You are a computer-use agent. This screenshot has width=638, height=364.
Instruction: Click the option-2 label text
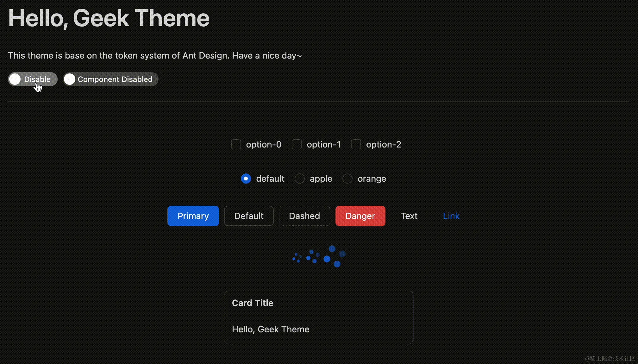(x=384, y=144)
